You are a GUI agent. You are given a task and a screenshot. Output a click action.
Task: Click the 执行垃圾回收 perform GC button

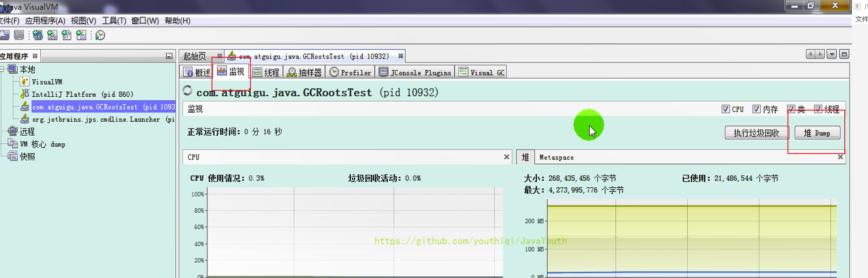[x=756, y=133]
